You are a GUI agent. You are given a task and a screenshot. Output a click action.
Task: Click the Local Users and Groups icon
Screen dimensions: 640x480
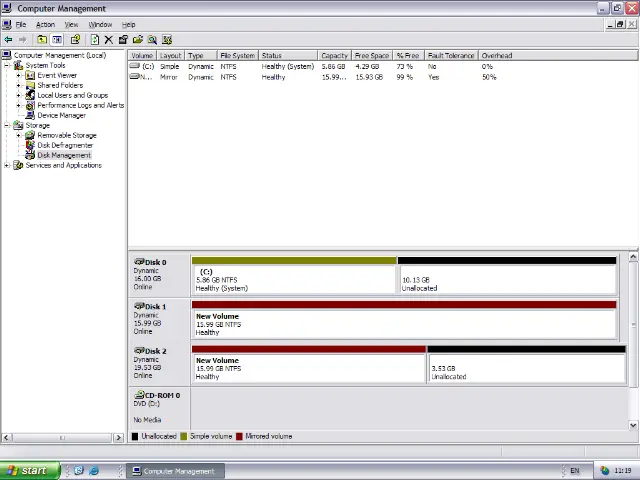30,95
